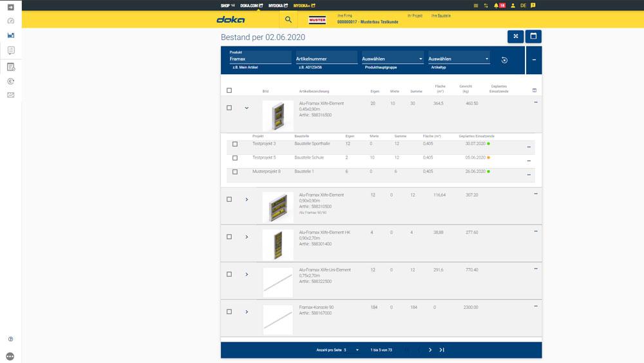Tick checkbox for Testprojekt 3 row

235,144
